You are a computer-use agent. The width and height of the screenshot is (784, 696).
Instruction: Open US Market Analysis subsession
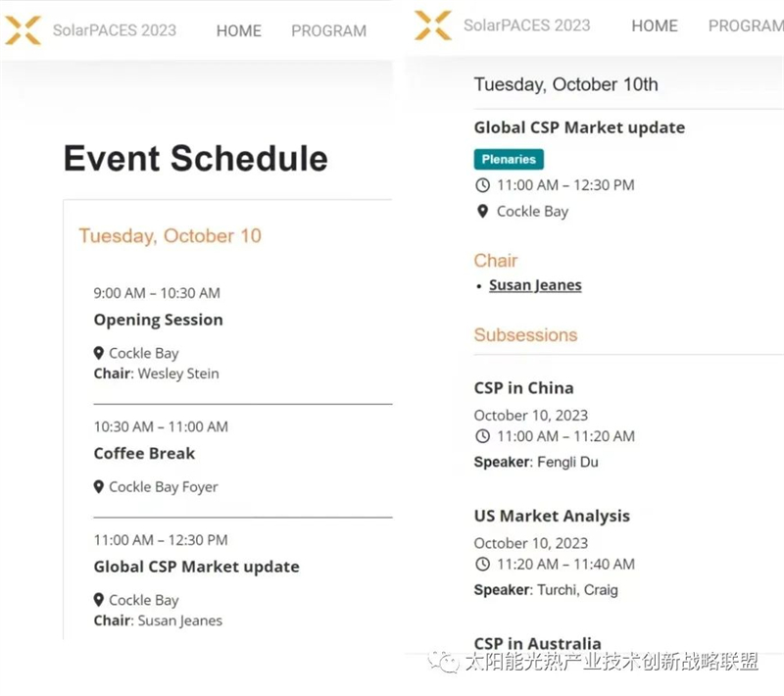(x=552, y=516)
